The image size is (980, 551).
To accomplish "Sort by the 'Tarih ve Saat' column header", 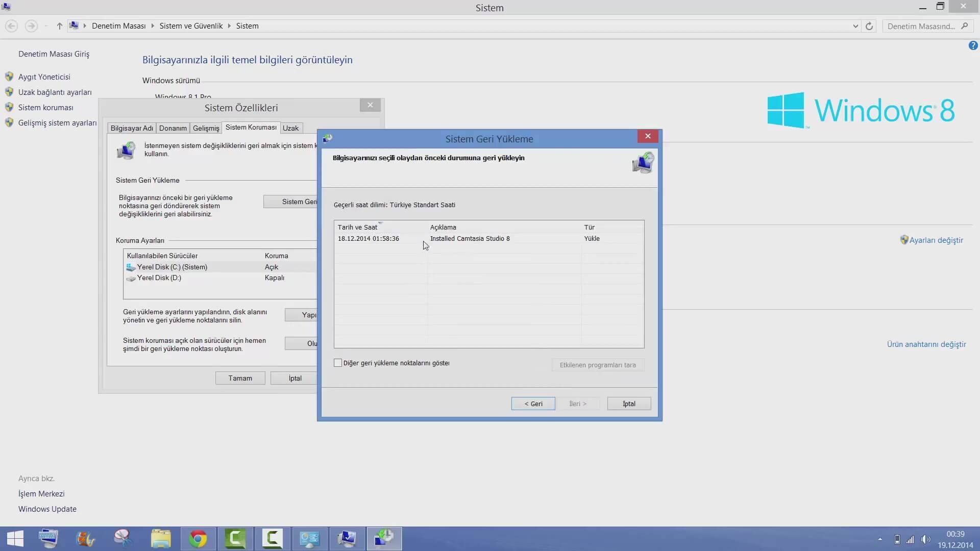I will point(357,227).
